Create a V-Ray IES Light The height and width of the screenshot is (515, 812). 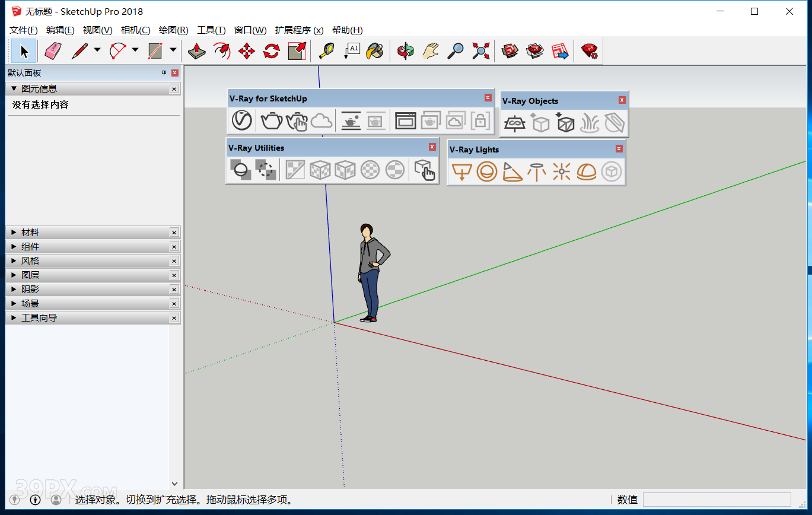pyautogui.click(x=537, y=171)
